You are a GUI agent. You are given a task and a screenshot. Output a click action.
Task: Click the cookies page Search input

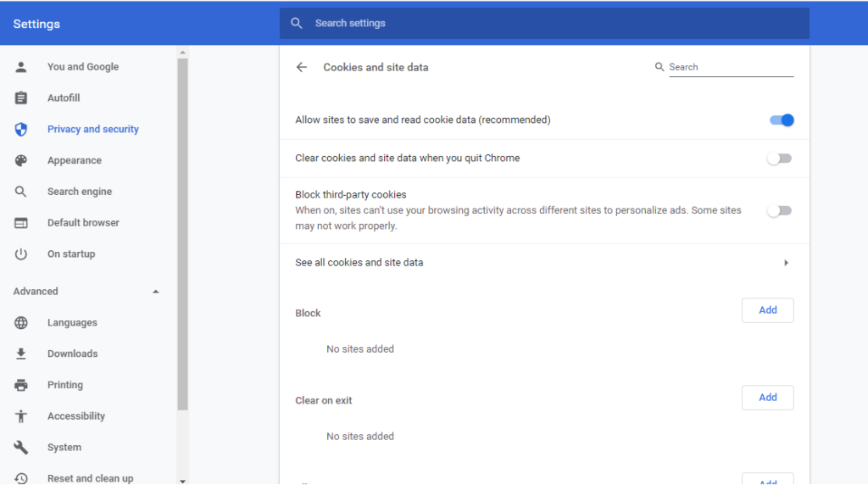(x=730, y=68)
